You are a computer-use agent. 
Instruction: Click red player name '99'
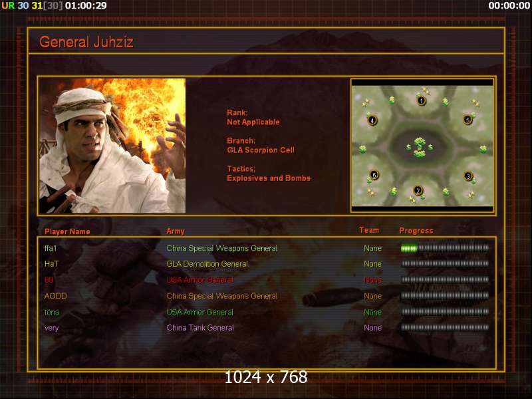pos(49,280)
